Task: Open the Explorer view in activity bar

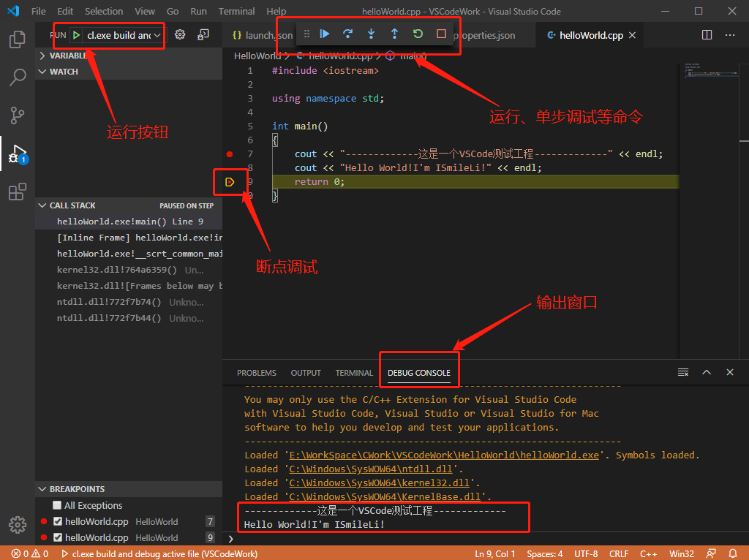Action: [18, 39]
